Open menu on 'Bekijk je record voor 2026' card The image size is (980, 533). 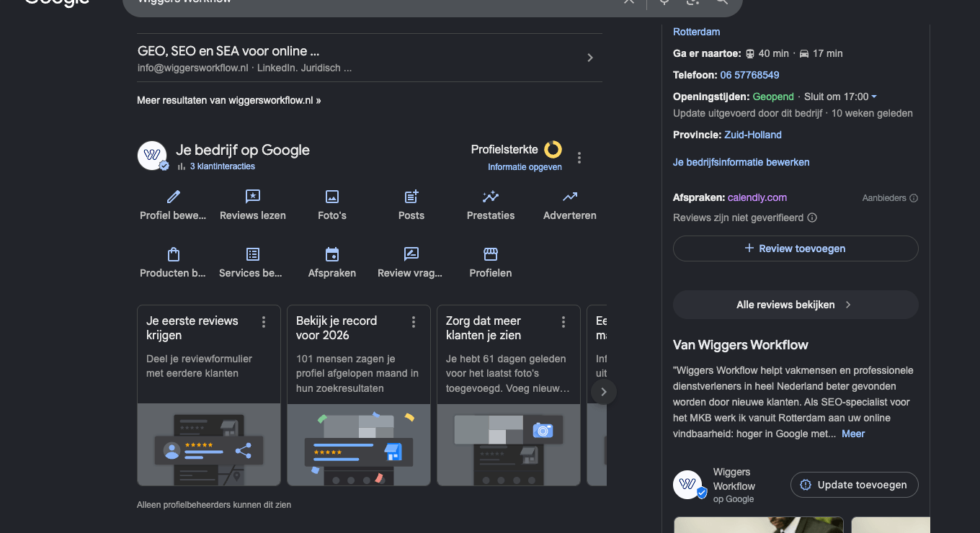pos(414,322)
